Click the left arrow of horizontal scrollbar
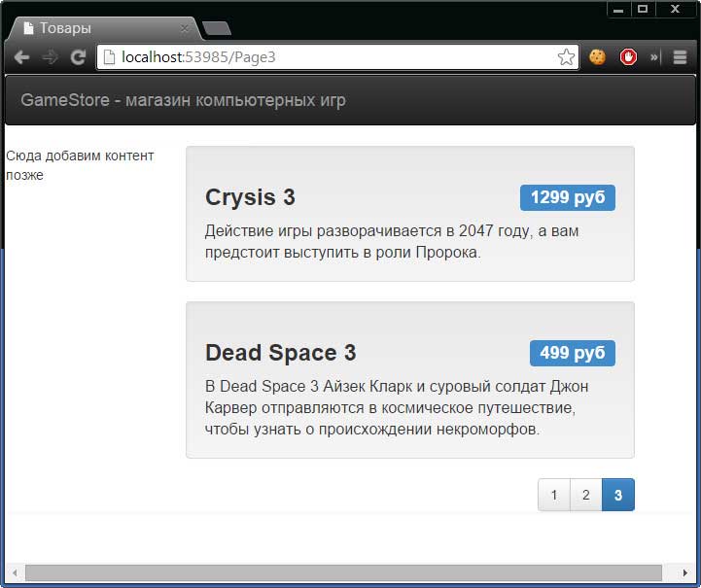 15,572
